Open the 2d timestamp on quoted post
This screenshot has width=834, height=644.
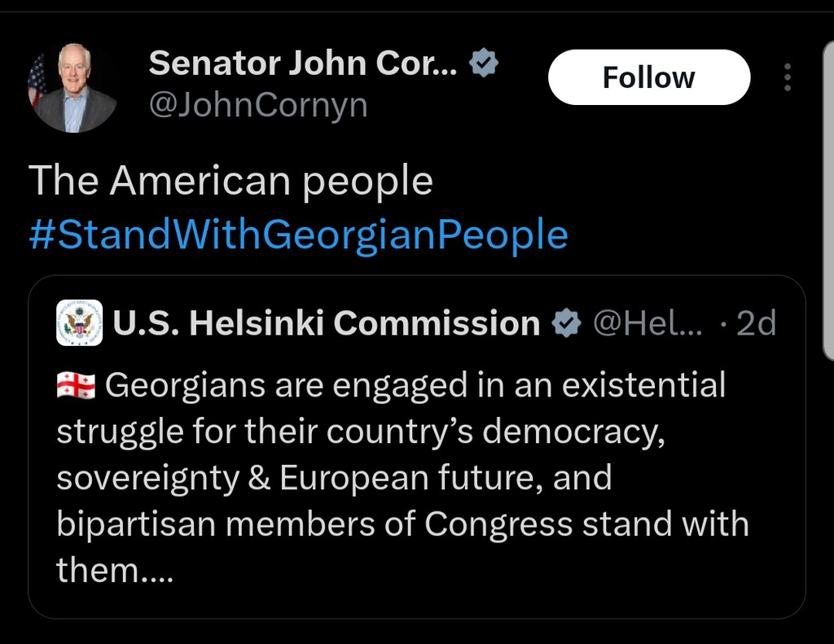point(755,323)
